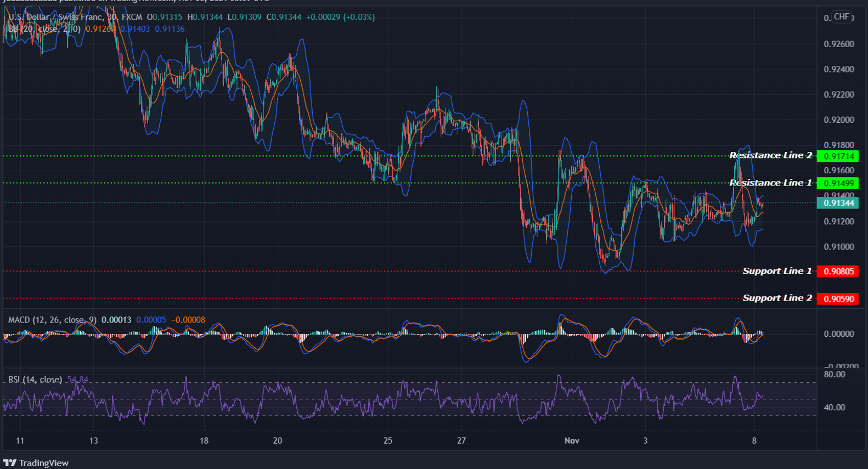Click the RSI value 54.84

(77, 380)
